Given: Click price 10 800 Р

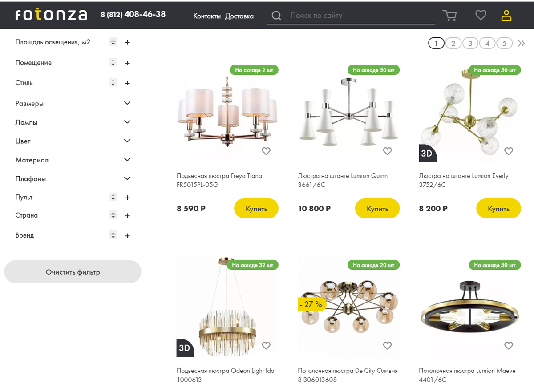Looking at the screenshot, I should (314, 208).
